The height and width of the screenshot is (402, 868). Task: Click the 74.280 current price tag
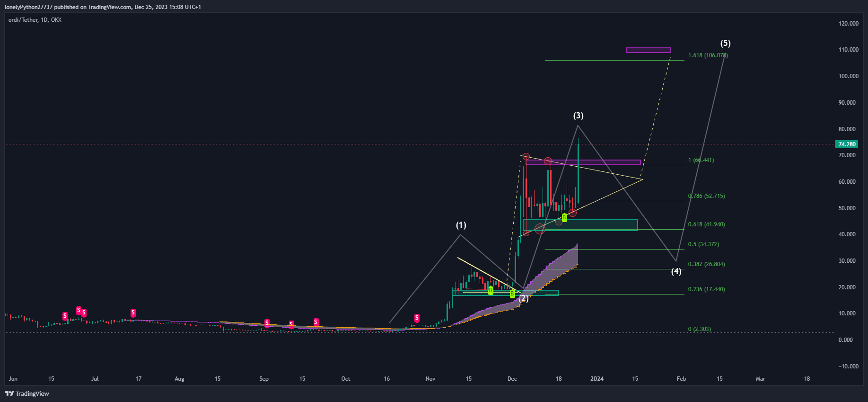(x=847, y=144)
